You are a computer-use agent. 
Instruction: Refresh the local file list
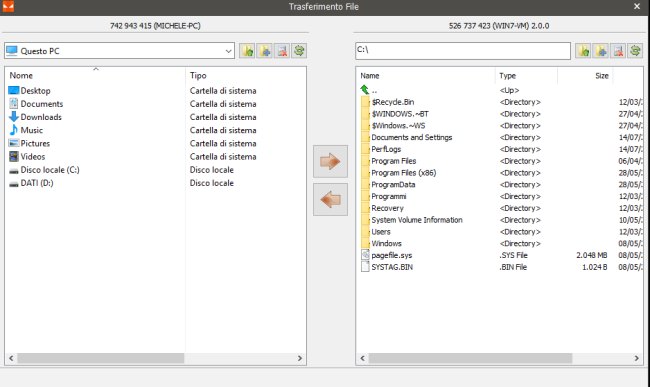pos(299,51)
